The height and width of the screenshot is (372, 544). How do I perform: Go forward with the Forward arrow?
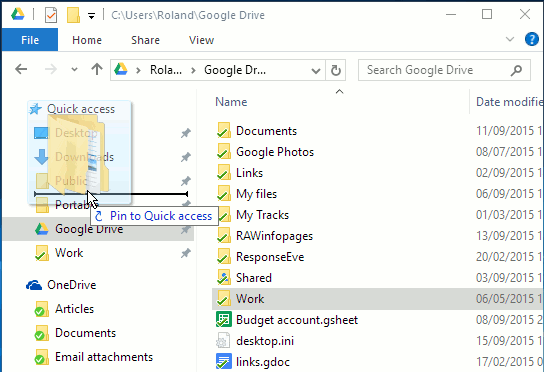point(51,69)
